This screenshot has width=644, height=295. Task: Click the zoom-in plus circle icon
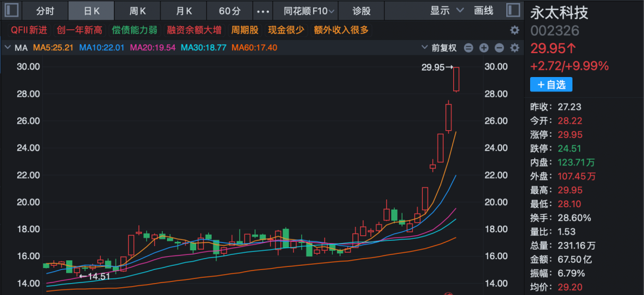(x=484, y=48)
